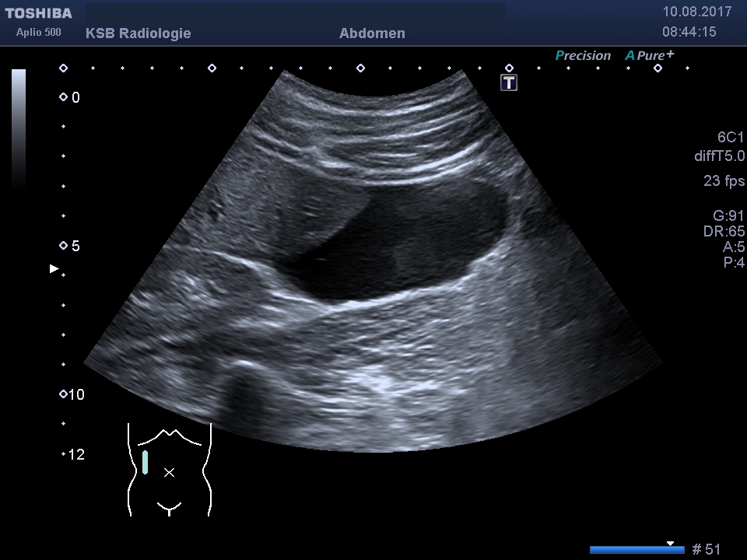
Task: Click the 'TOSHIBA' logo text
Action: coord(39,13)
